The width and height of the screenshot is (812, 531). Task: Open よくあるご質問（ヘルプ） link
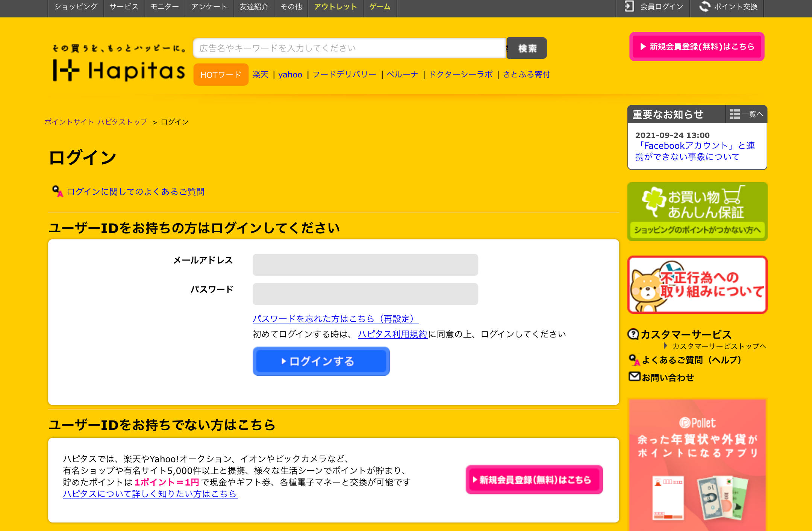[692, 360]
